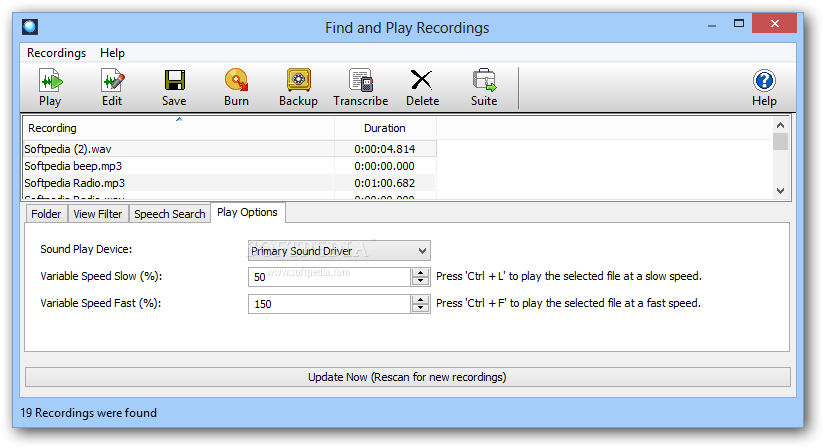Viewport: 824px width, 448px height.
Task: Delete the selected recording
Action: coord(422,88)
